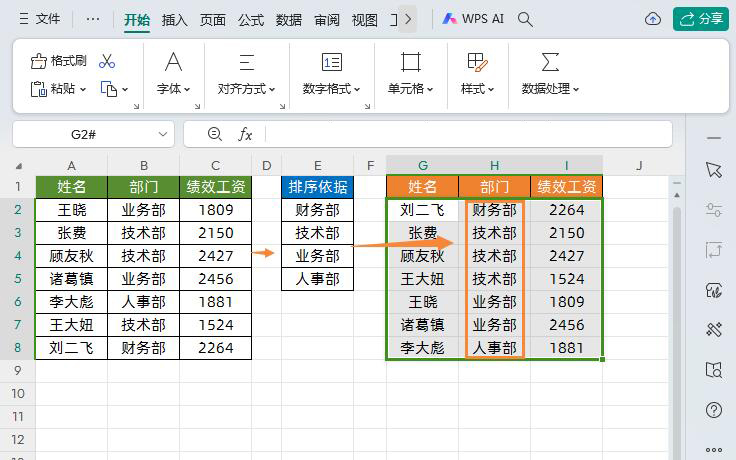Switch to the 数据 tab

[x=289, y=20]
